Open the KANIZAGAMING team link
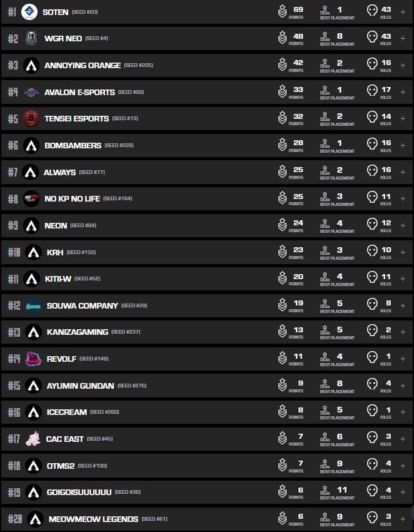This screenshot has height=532, width=414. (x=77, y=332)
